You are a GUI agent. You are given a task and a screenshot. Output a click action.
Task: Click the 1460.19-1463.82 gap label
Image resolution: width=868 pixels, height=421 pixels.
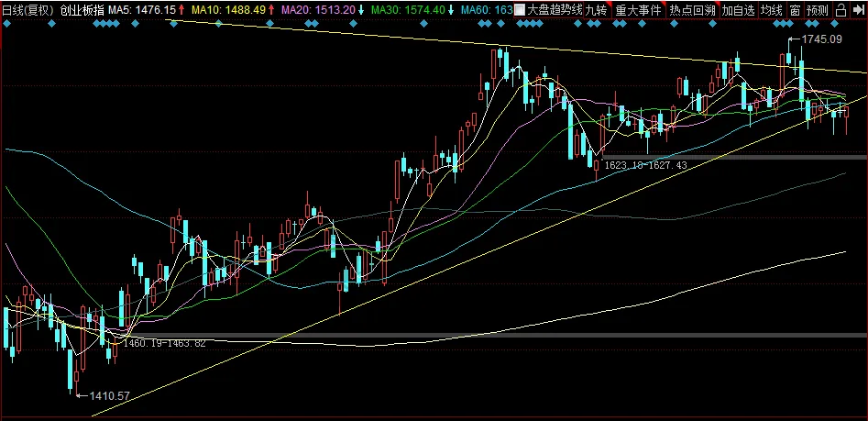point(164,343)
